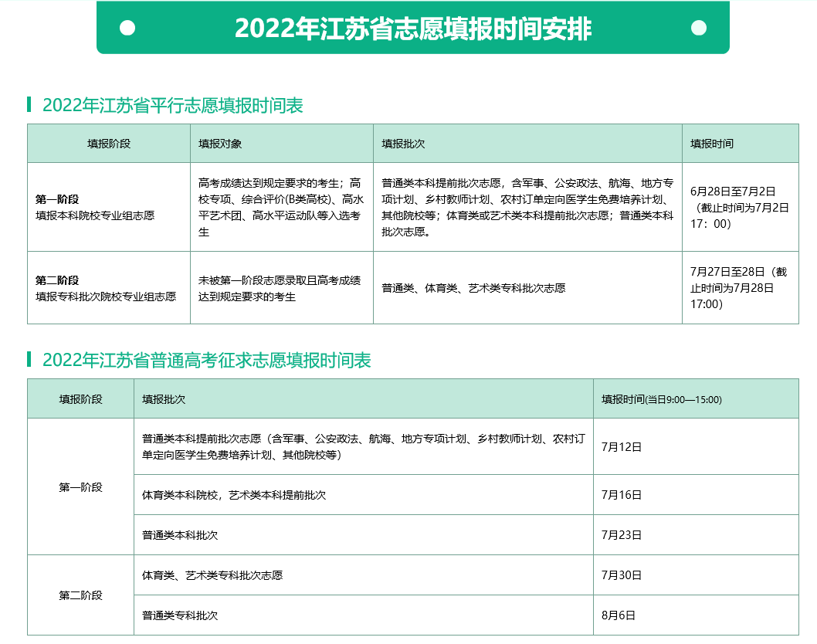Image resolution: width=817 pixels, height=644 pixels.
Task: Click the white dot right of banner title
Action: (x=698, y=29)
